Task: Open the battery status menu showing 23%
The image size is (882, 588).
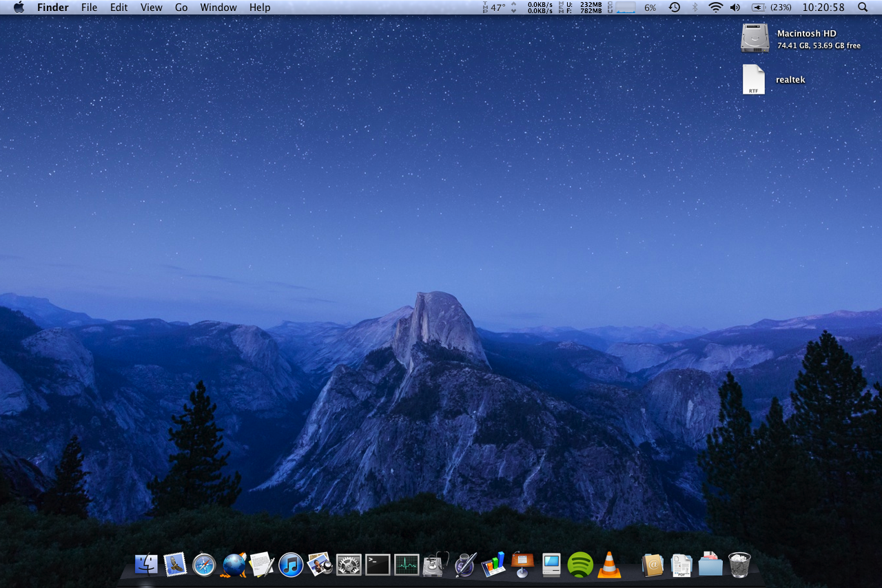Action: pyautogui.click(x=771, y=7)
